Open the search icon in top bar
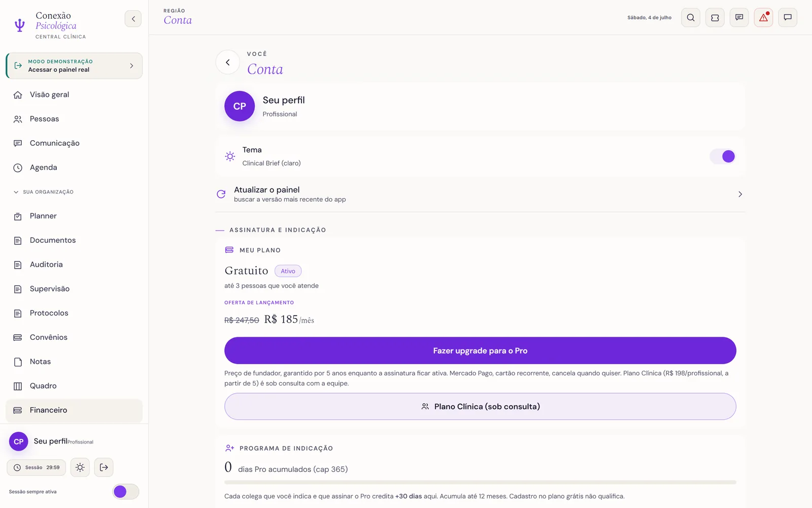The image size is (812, 508). pos(691,18)
